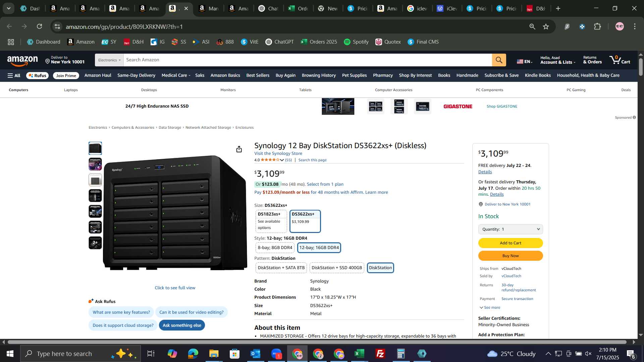Open browser extensions puzzle icon
The image size is (644, 362).
597,26
